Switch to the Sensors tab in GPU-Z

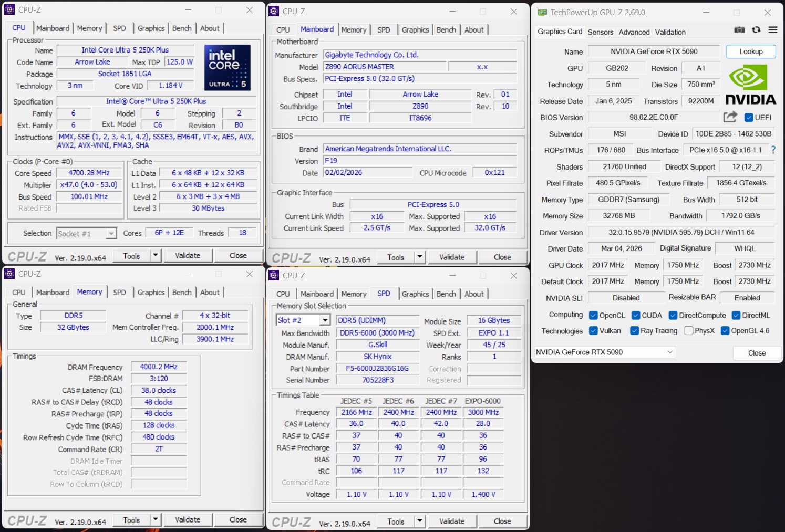pyautogui.click(x=600, y=32)
